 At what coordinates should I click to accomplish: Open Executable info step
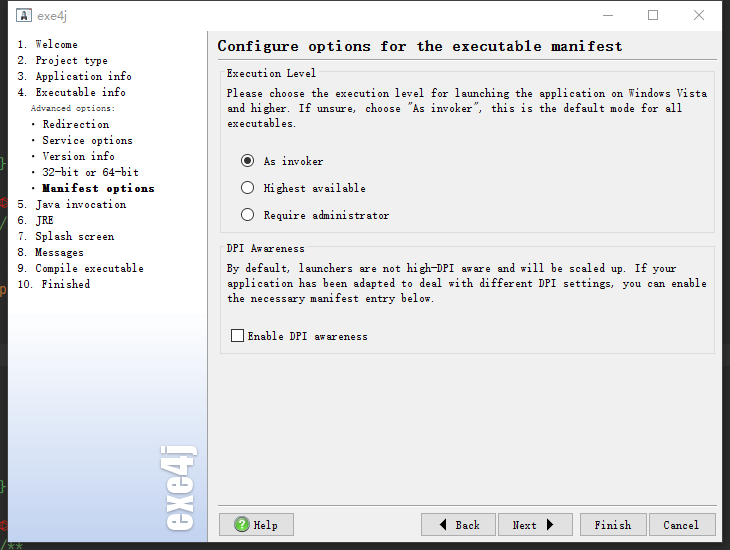click(x=80, y=92)
